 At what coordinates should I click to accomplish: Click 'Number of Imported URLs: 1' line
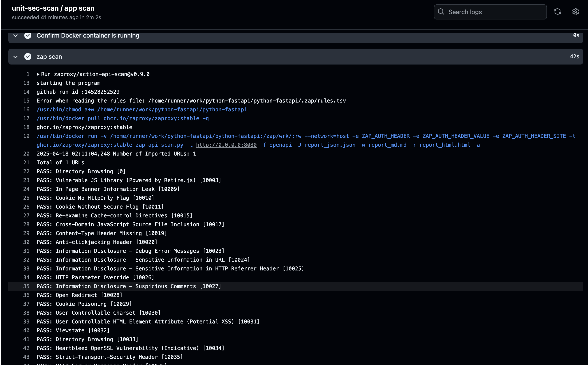click(116, 154)
